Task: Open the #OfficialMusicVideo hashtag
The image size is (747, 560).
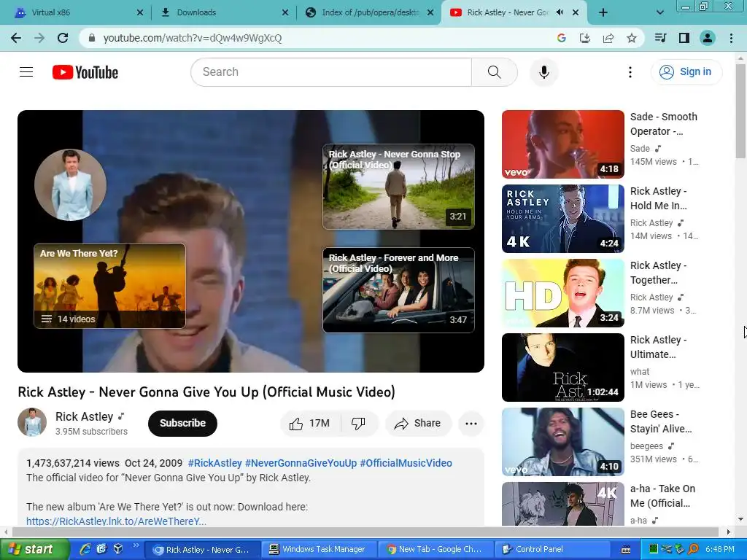Action: [x=406, y=463]
